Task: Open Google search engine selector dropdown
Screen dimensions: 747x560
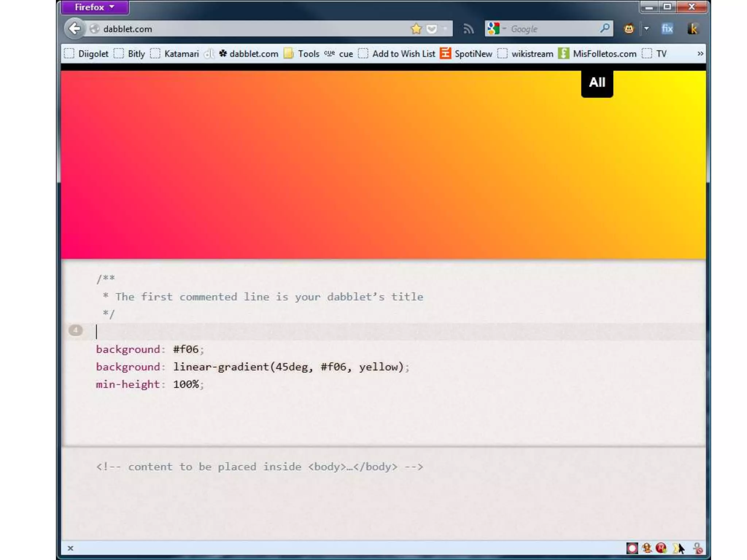Action: (496, 28)
